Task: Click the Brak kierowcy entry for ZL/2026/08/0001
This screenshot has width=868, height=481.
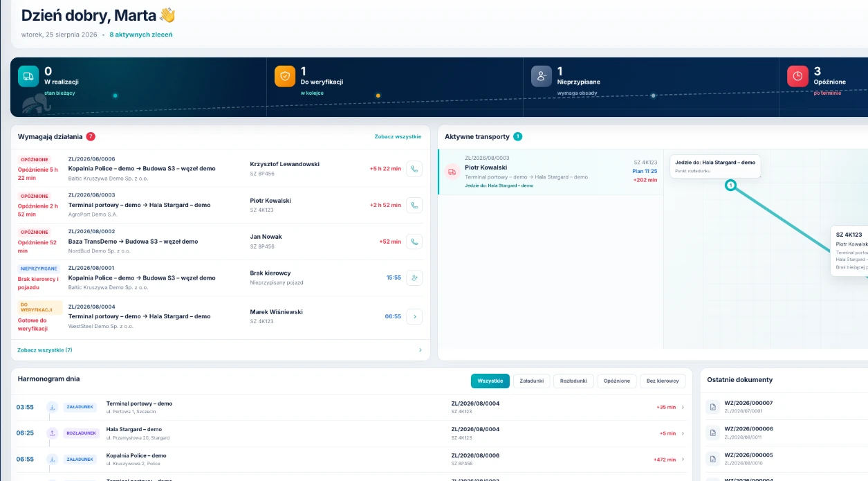Action: tap(270, 273)
